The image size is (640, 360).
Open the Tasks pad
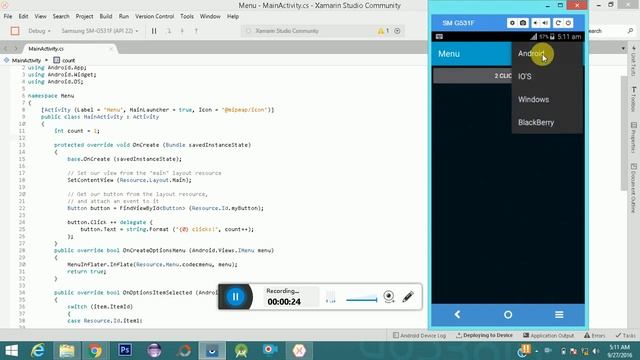click(625, 336)
